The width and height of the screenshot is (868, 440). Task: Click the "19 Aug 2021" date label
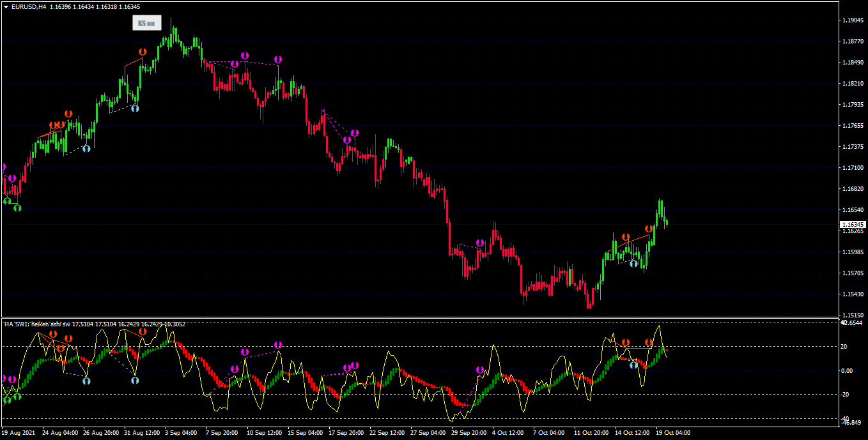18,433
